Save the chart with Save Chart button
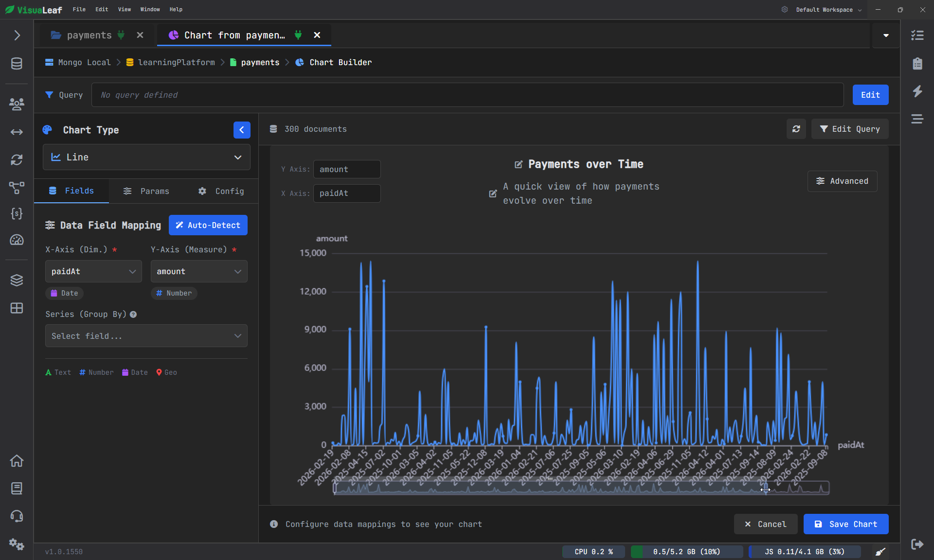The height and width of the screenshot is (560, 934). pyautogui.click(x=845, y=524)
